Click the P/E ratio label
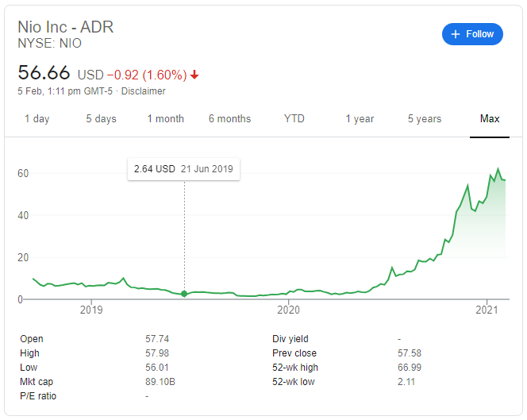The width and height of the screenshot is (527, 420). (x=38, y=396)
